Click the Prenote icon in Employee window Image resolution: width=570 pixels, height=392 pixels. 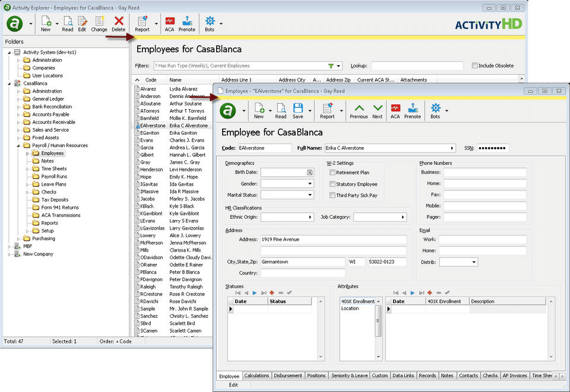point(412,110)
